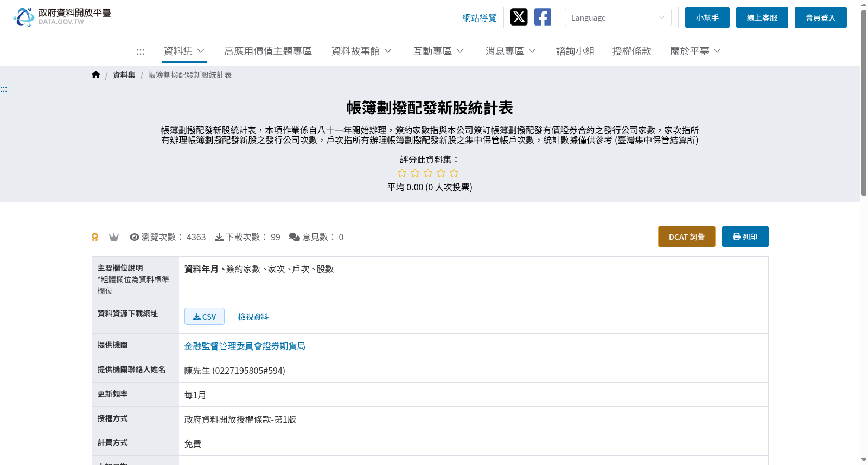868x465 pixels.
Task: Click the 主要欄位說明 row label
Action: (120, 268)
